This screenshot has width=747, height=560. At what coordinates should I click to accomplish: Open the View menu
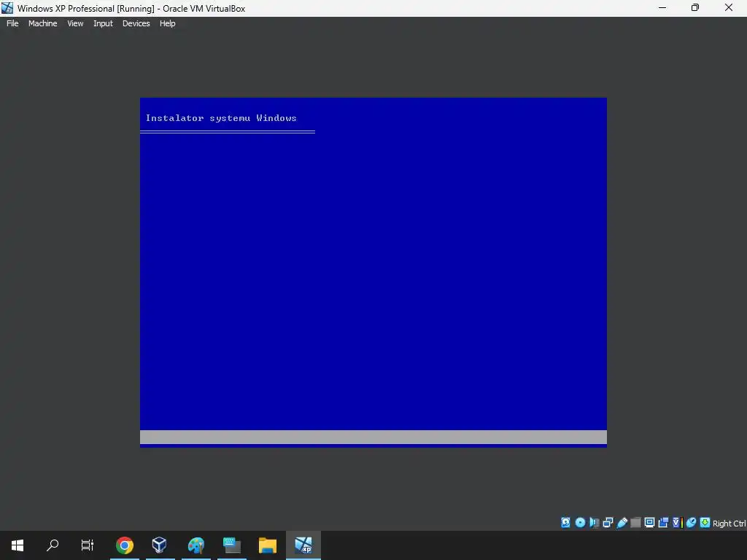pos(75,23)
